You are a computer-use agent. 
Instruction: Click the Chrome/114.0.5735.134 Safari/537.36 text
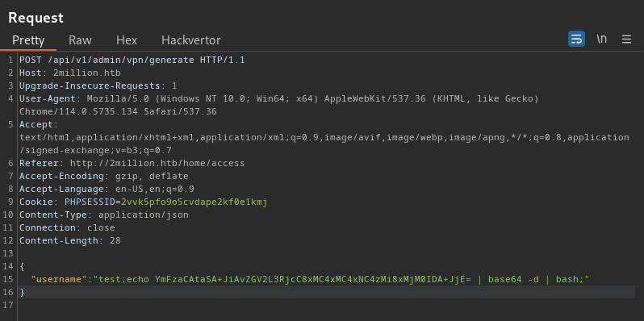pyautogui.click(x=118, y=111)
